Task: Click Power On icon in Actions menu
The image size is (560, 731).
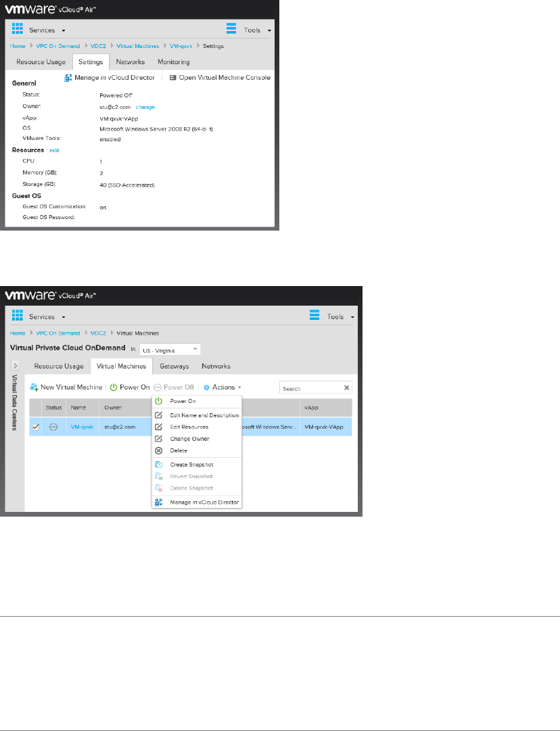Action: (x=158, y=402)
